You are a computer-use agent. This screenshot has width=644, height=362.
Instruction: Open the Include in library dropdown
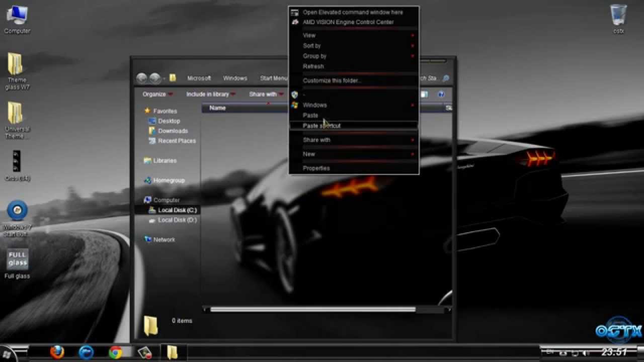pos(211,94)
